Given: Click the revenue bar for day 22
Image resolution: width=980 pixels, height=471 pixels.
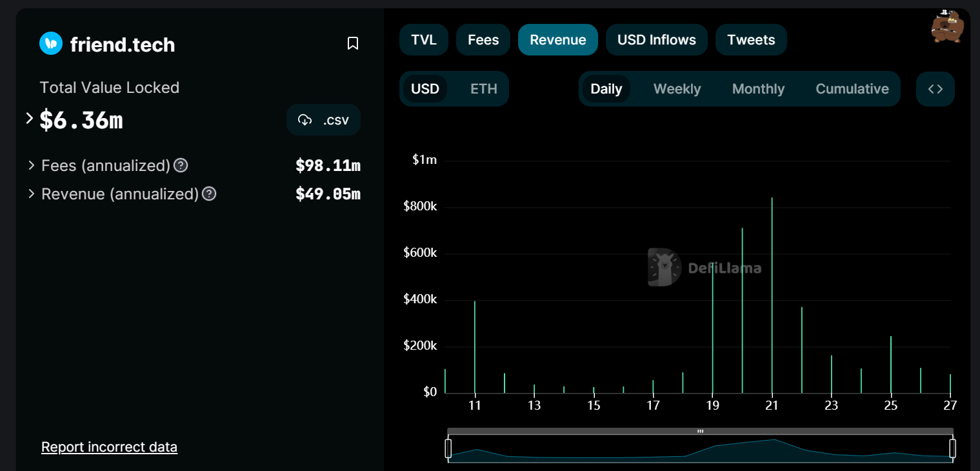Looking at the screenshot, I should point(802,350).
